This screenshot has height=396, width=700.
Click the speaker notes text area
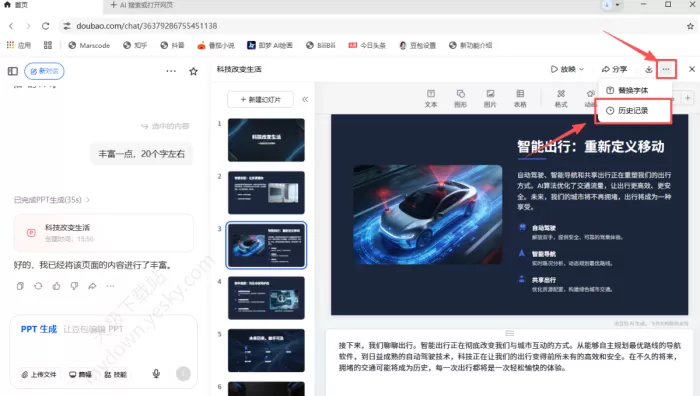509,357
